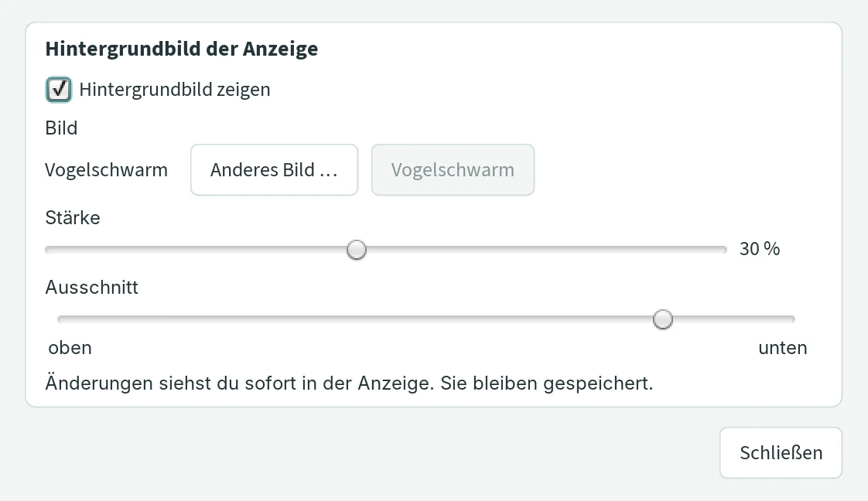Screen dimensions: 868x501
Task: Click the 'Bild' section label
Action: tap(61, 128)
